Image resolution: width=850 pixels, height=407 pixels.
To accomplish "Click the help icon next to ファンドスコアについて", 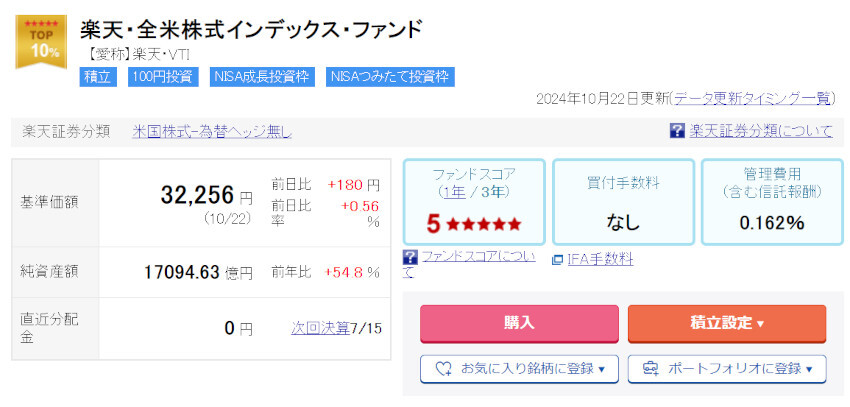I will click(x=410, y=257).
